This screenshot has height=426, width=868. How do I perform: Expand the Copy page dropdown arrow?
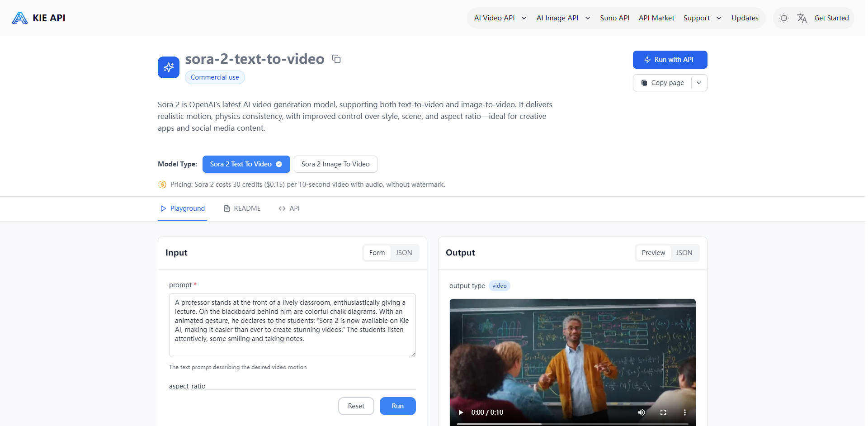(699, 83)
